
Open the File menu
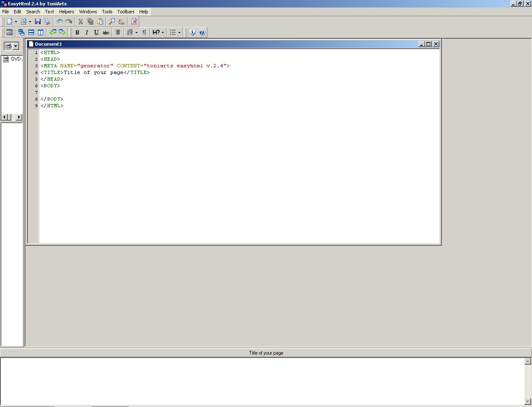(x=5, y=12)
